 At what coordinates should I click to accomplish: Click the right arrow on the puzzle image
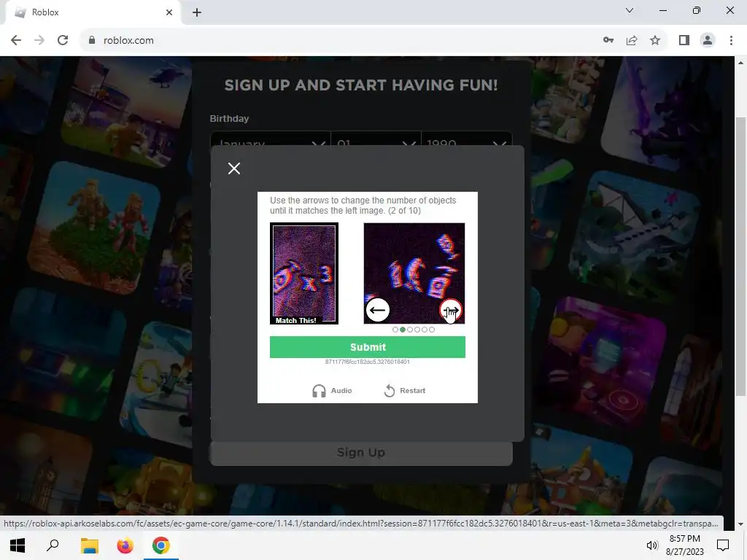click(x=451, y=311)
